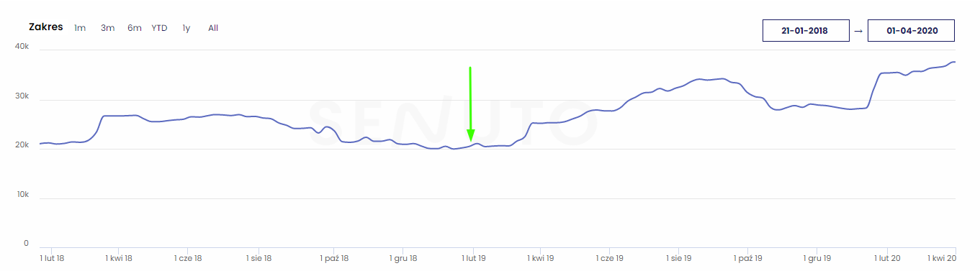Click x-axis label 1 paź 18
This screenshot has height=271, width=980.
pos(334,257)
